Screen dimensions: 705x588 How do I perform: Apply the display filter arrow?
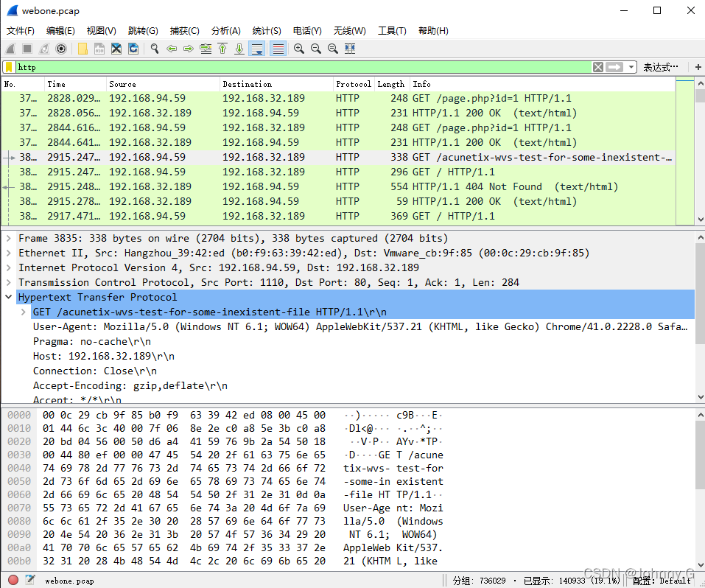pos(614,68)
